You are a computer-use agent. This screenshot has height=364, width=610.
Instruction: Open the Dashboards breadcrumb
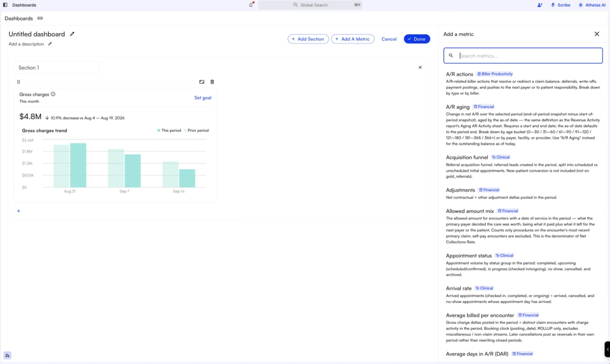[19, 18]
